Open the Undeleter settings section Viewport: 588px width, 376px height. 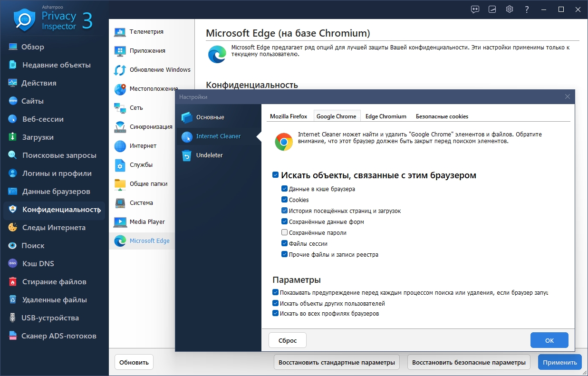tap(209, 155)
